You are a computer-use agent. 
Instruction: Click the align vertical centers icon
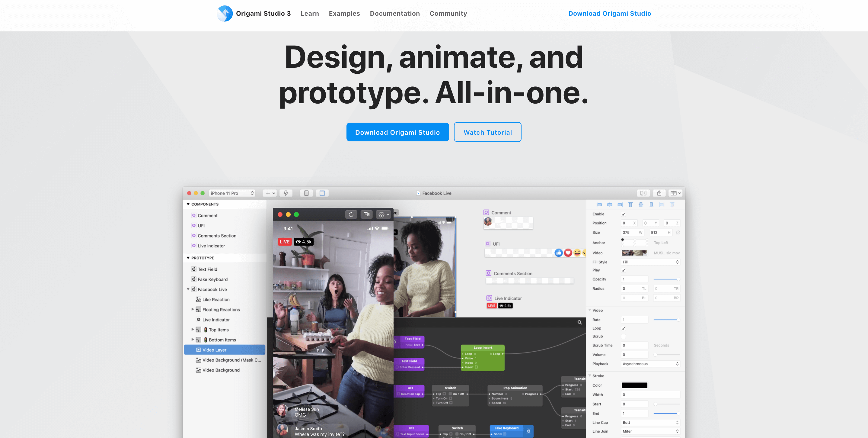[x=641, y=205]
